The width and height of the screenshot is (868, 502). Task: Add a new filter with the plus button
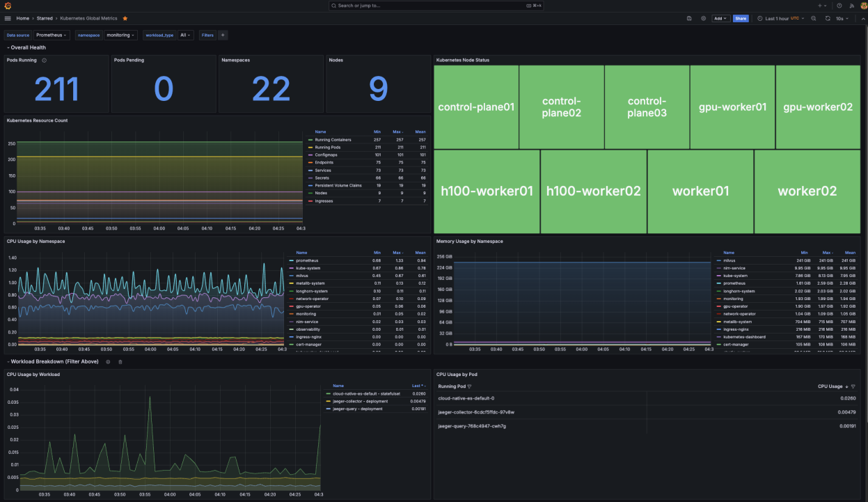(223, 35)
